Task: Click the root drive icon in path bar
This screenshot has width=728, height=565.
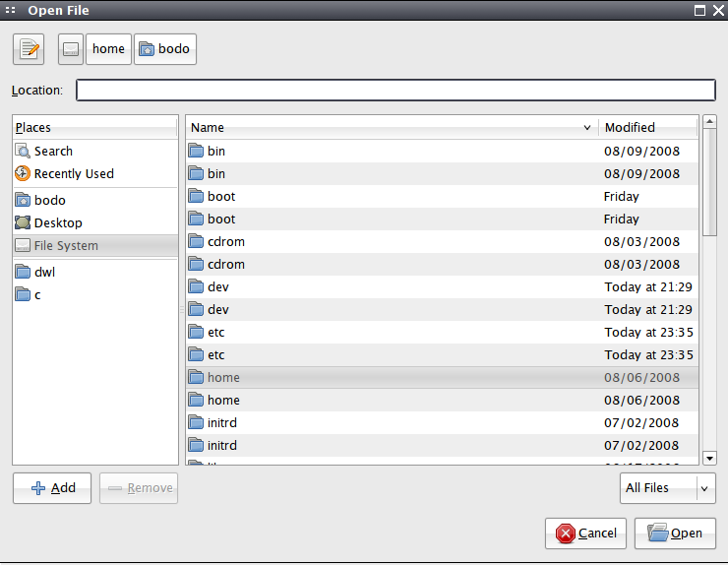Action: coord(70,49)
